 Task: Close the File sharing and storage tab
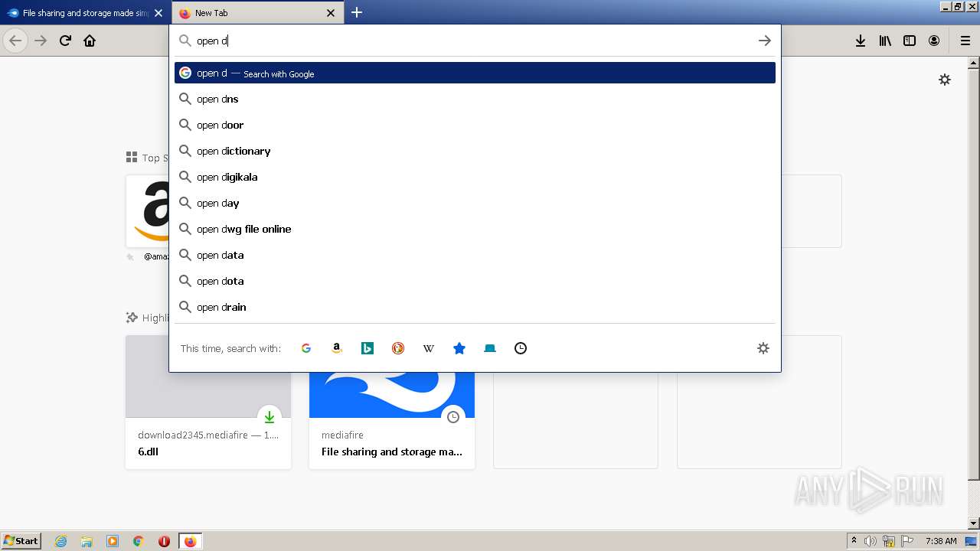[x=158, y=13]
